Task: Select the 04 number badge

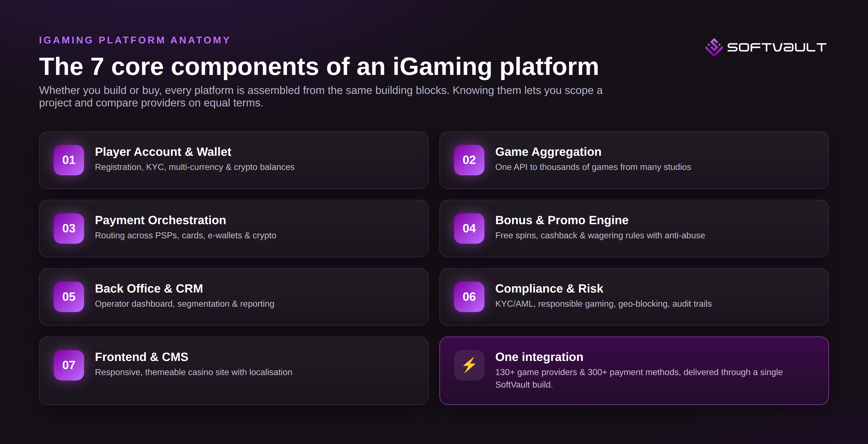Action: [469, 228]
